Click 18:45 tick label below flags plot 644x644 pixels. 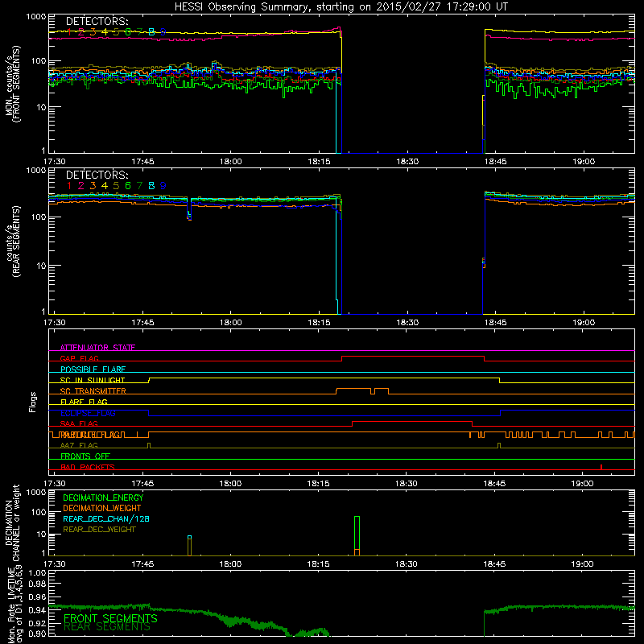coord(494,484)
